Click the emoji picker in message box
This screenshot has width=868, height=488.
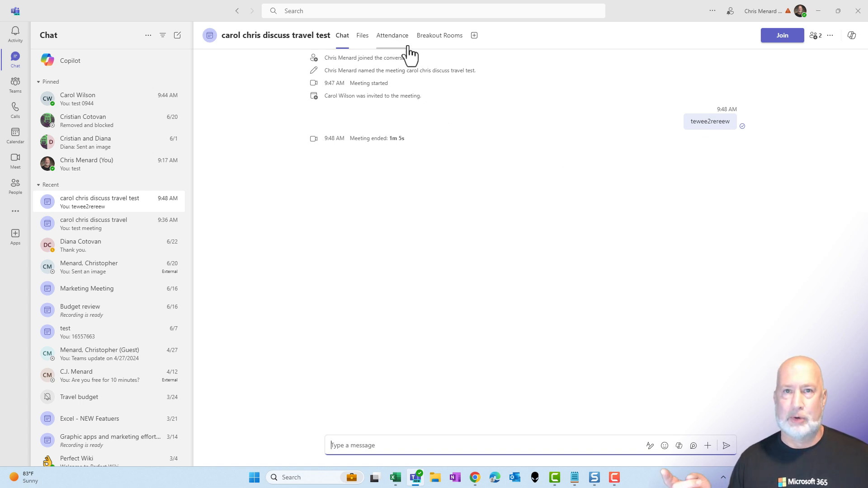(x=664, y=446)
